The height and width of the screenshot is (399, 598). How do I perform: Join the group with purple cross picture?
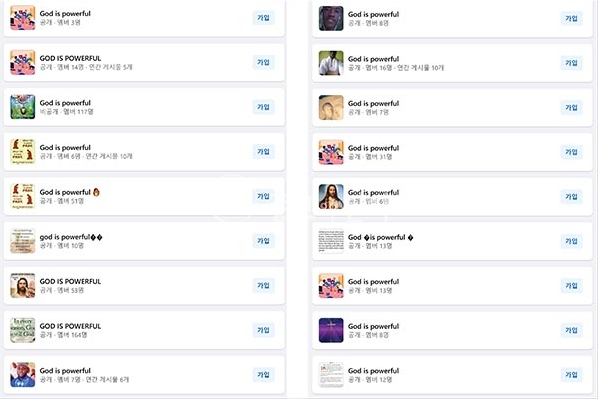571,330
